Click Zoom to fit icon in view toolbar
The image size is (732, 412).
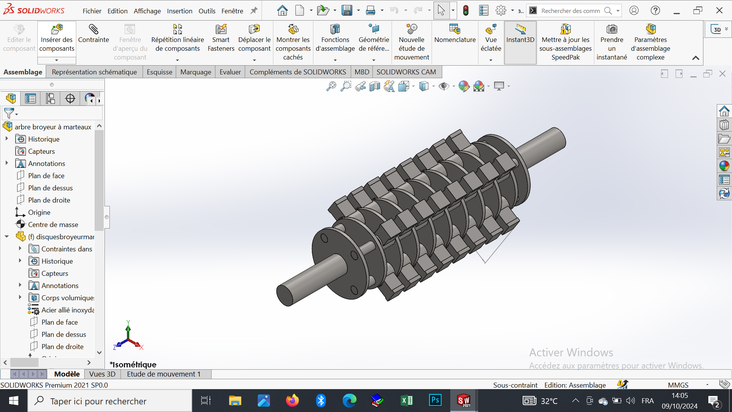click(331, 87)
